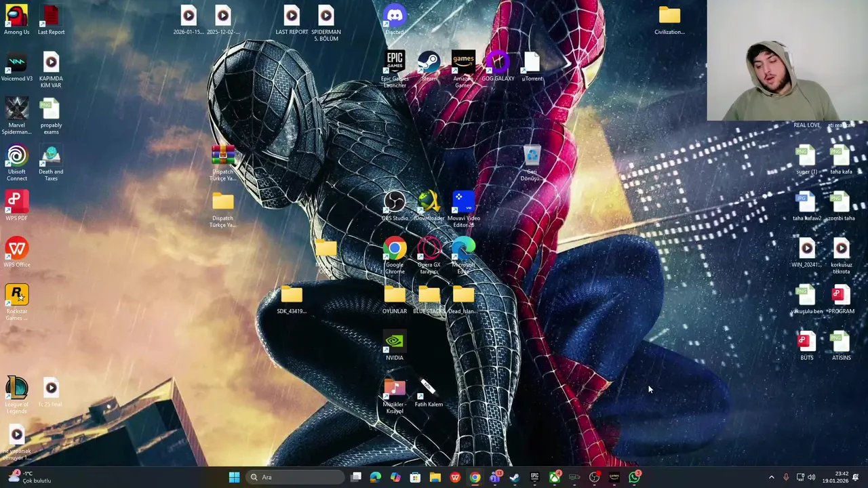Click the Ara search box in taskbar

pyautogui.click(x=295, y=477)
